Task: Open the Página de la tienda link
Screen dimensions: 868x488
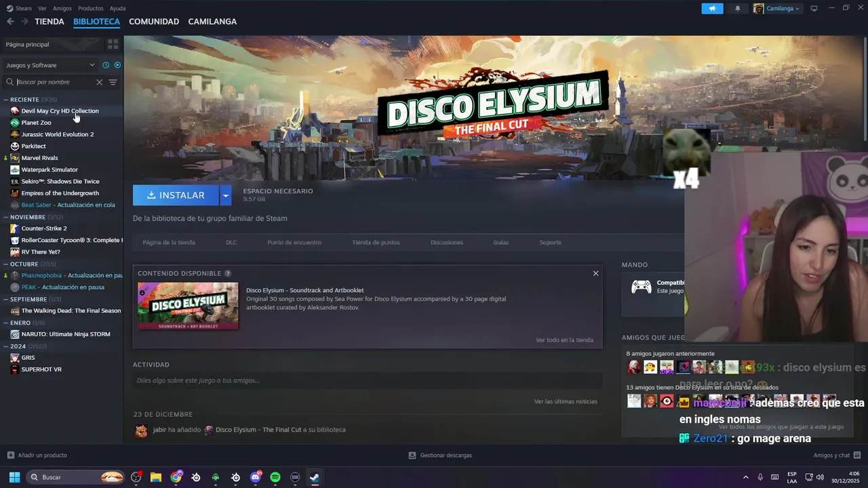Action: point(169,242)
